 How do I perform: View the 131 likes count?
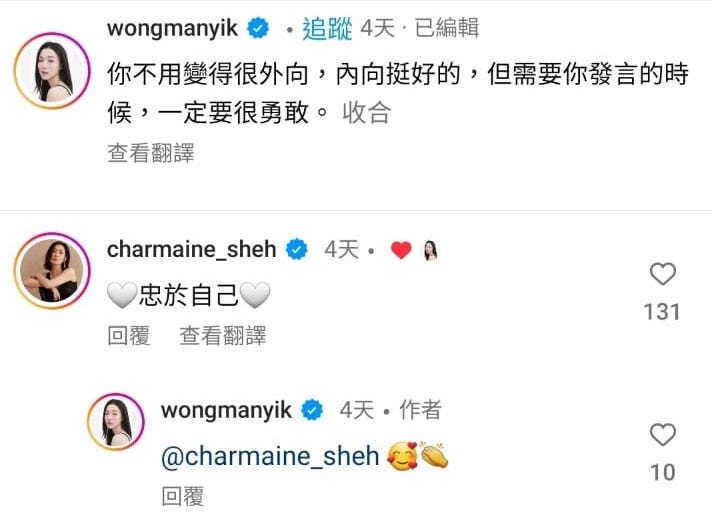(663, 312)
